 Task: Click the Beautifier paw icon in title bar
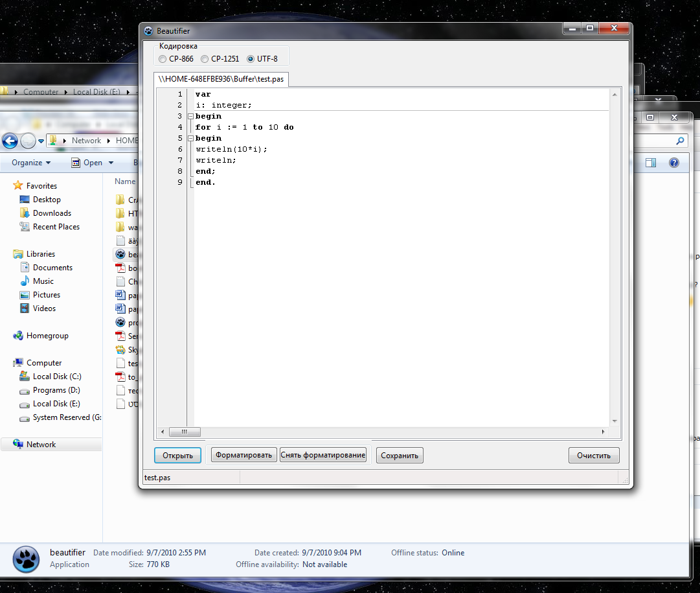(148, 30)
